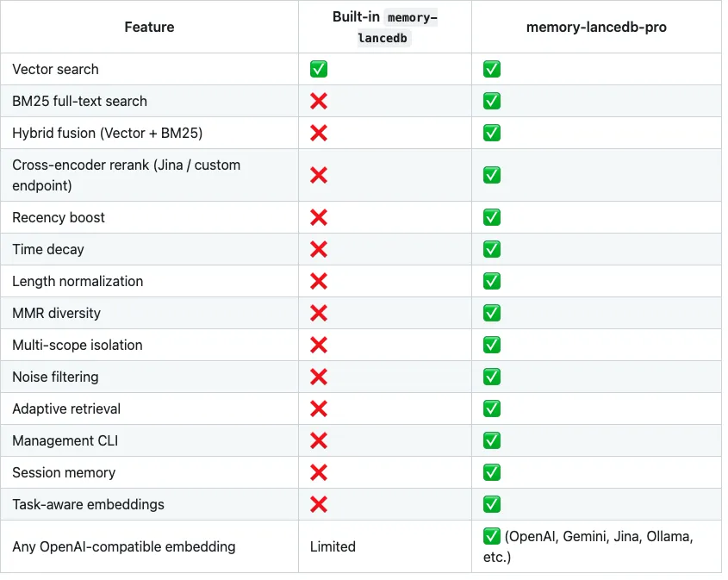
Task: Click the pro column checkmark for Length normalization
Action: (492, 282)
